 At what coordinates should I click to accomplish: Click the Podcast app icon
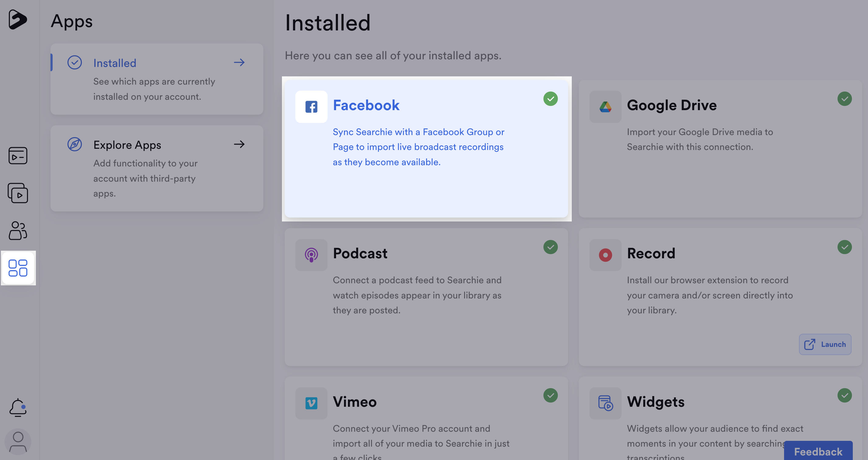click(311, 255)
